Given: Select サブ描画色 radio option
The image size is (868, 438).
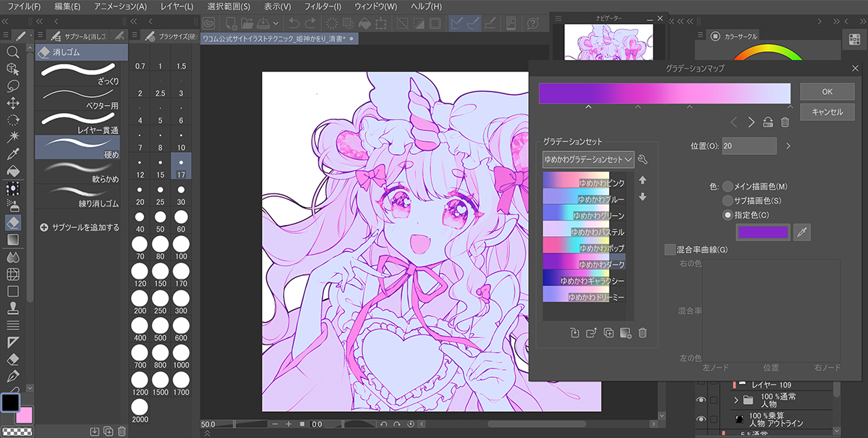Looking at the screenshot, I should pos(728,201).
